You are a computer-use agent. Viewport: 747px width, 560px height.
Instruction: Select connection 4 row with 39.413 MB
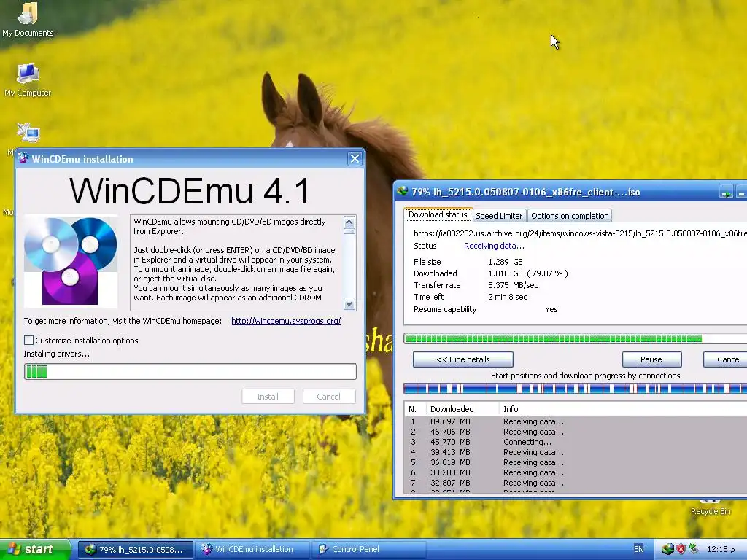click(576, 452)
